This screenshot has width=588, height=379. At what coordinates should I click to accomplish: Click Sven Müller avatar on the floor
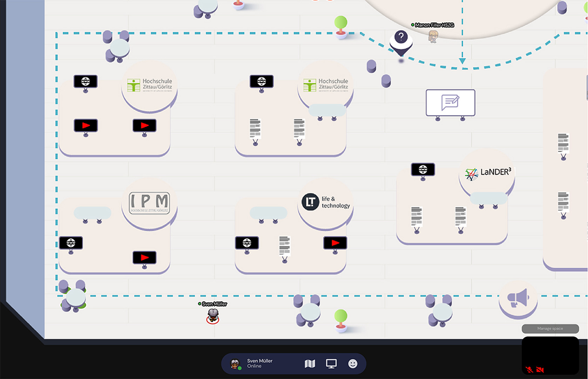click(x=213, y=315)
